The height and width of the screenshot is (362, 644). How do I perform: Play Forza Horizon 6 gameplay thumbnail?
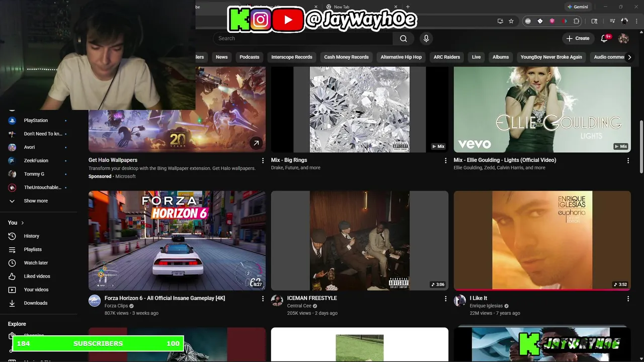[177, 240]
